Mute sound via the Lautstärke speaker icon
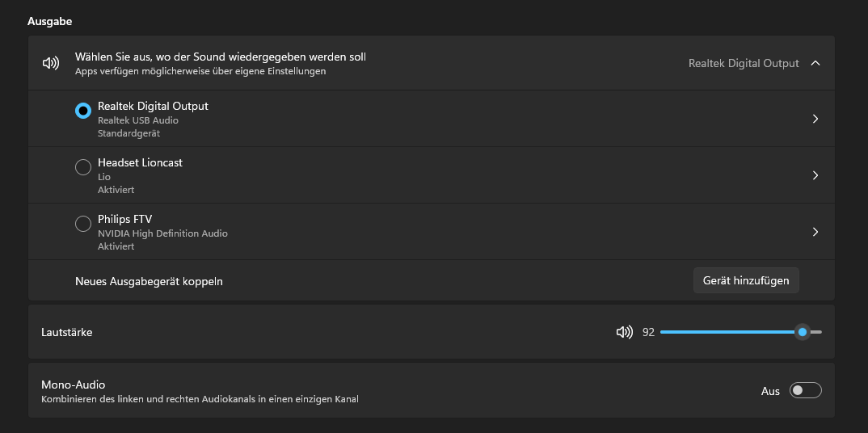This screenshot has height=433, width=868. (x=624, y=332)
